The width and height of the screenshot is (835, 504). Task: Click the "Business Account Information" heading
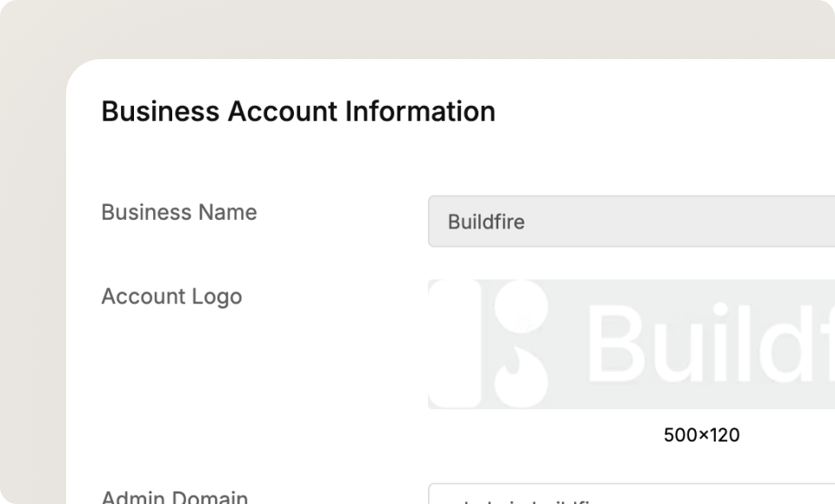[298, 111]
